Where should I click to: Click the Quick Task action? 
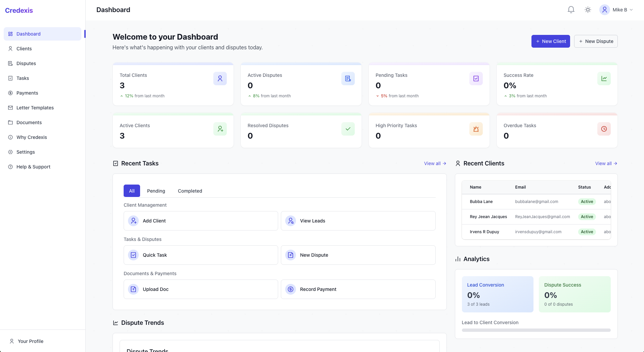click(201, 255)
